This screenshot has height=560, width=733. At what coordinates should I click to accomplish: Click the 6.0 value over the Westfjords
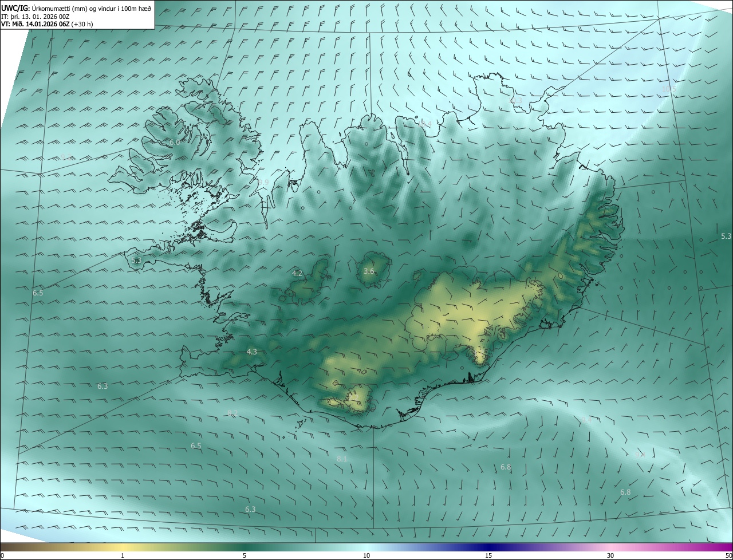pos(175,142)
